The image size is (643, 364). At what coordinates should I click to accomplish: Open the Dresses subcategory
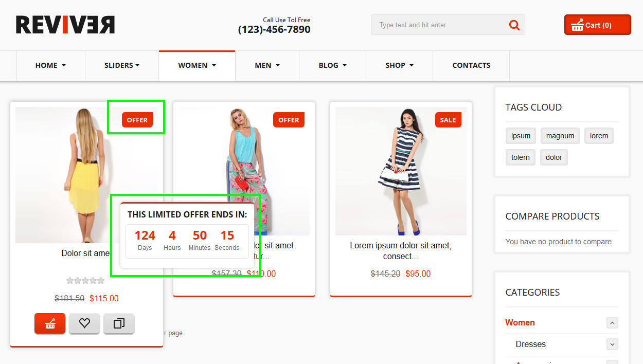coord(531,344)
